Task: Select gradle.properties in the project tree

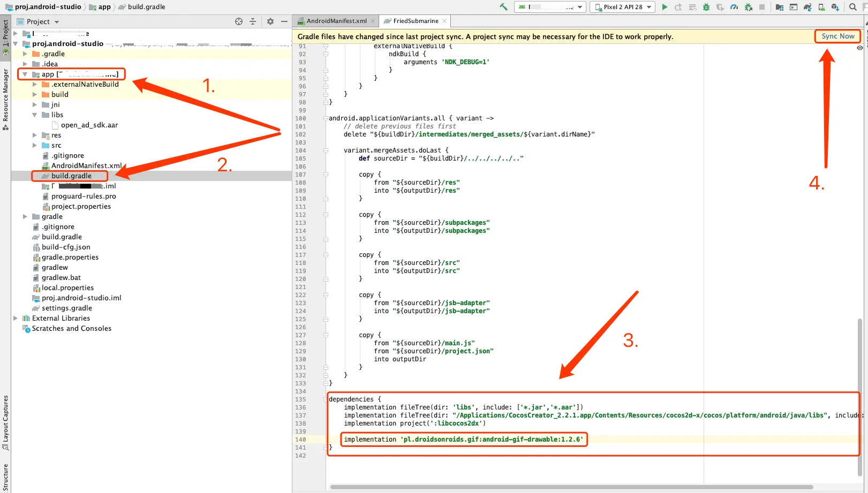Action: [70, 257]
